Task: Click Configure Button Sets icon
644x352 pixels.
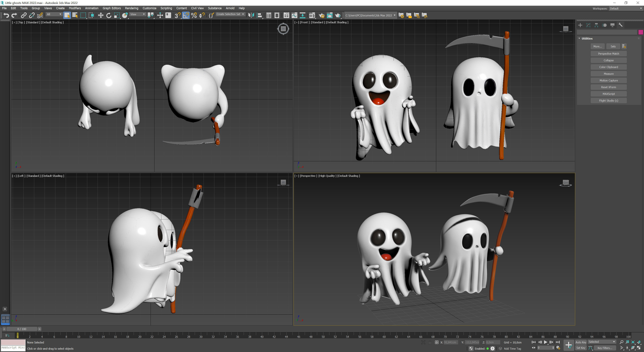Action: [624, 46]
